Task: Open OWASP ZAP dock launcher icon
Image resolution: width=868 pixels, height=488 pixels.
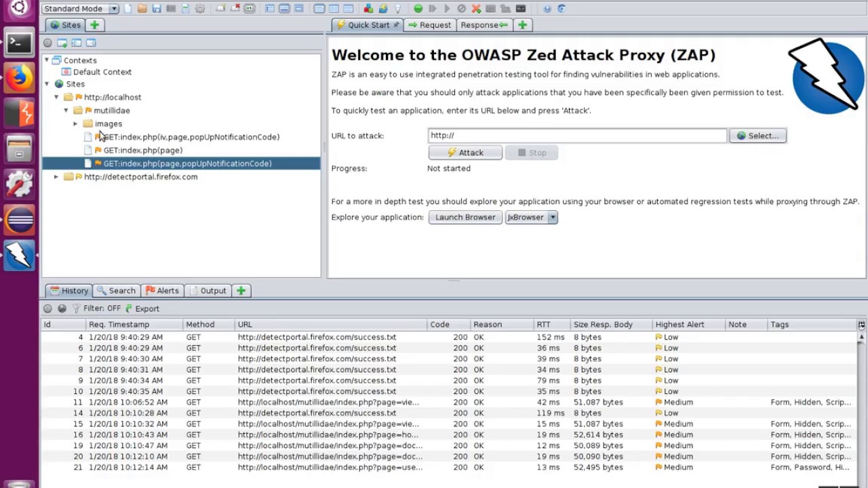Action: 19,255
